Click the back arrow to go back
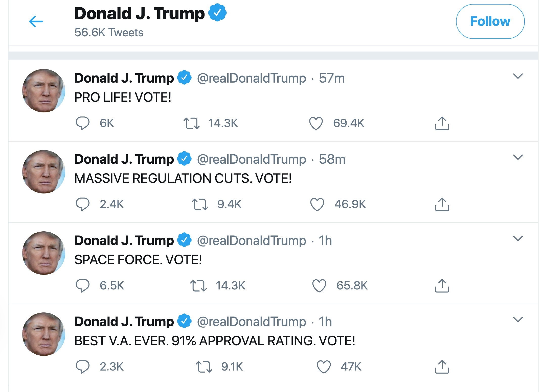 click(x=36, y=21)
